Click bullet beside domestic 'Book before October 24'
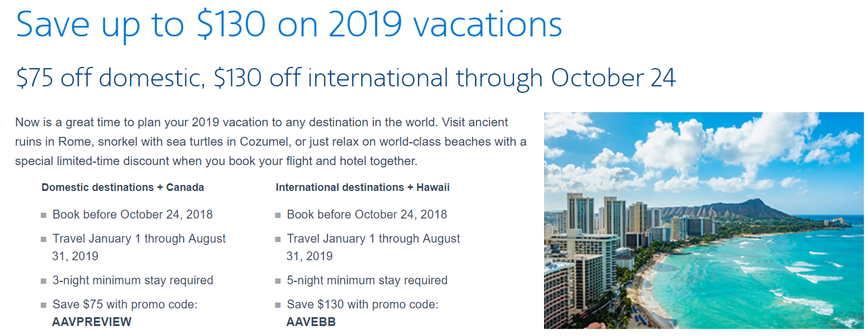 43,216
